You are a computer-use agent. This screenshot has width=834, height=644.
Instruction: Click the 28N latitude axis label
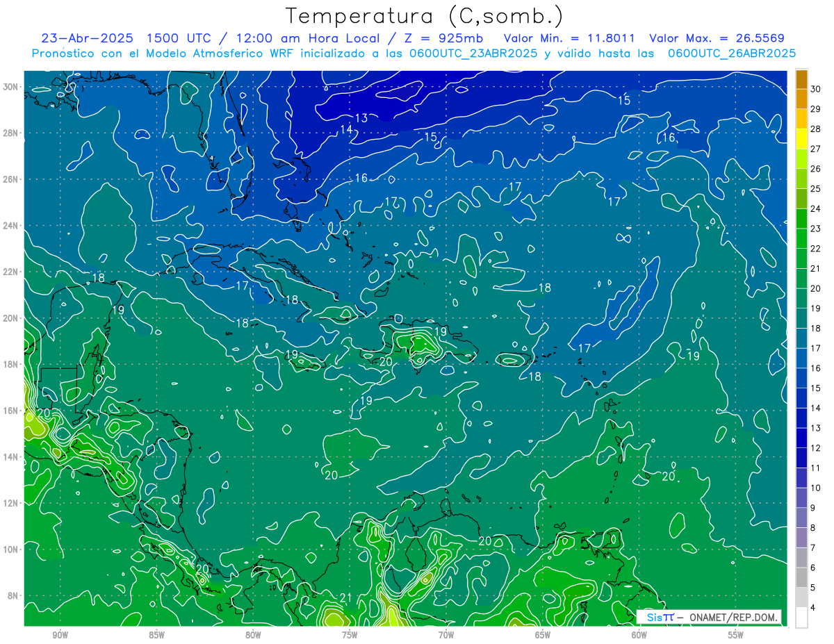click(x=12, y=133)
